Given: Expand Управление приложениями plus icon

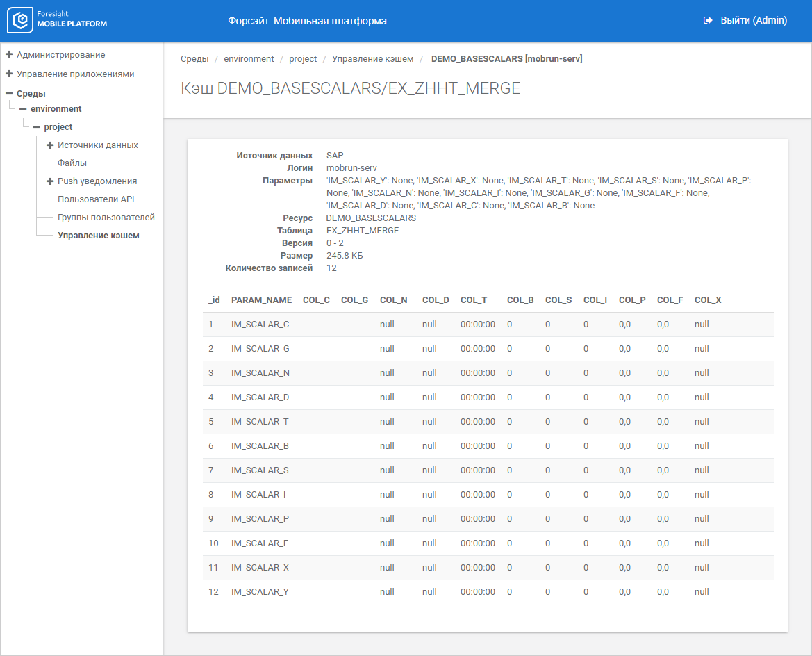Looking at the screenshot, I should [9, 74].
